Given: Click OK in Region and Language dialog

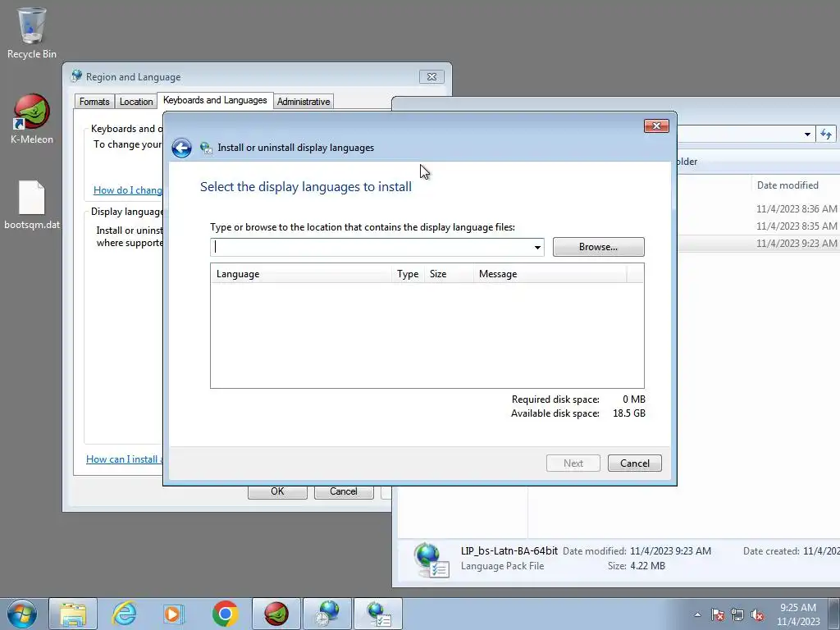Looking at the screenshot, I should [x=277, y=492].
